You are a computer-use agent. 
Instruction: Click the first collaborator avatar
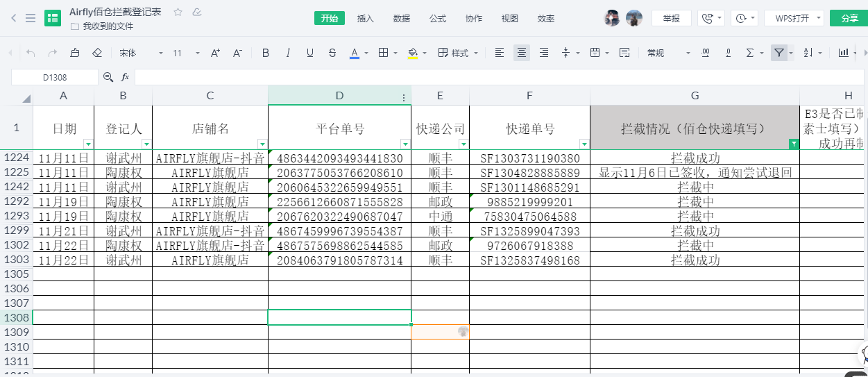612,18
